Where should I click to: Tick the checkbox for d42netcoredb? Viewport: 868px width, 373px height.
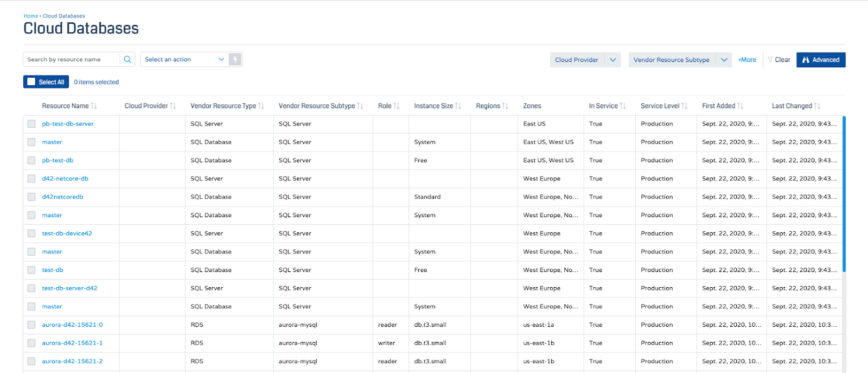tap(31, 197)
